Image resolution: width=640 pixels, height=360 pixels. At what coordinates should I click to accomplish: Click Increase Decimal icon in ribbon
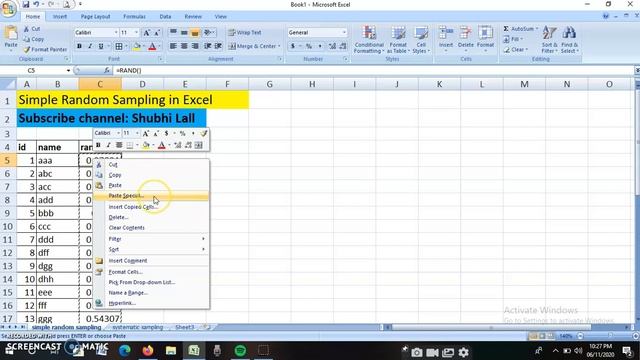(332, 46)
